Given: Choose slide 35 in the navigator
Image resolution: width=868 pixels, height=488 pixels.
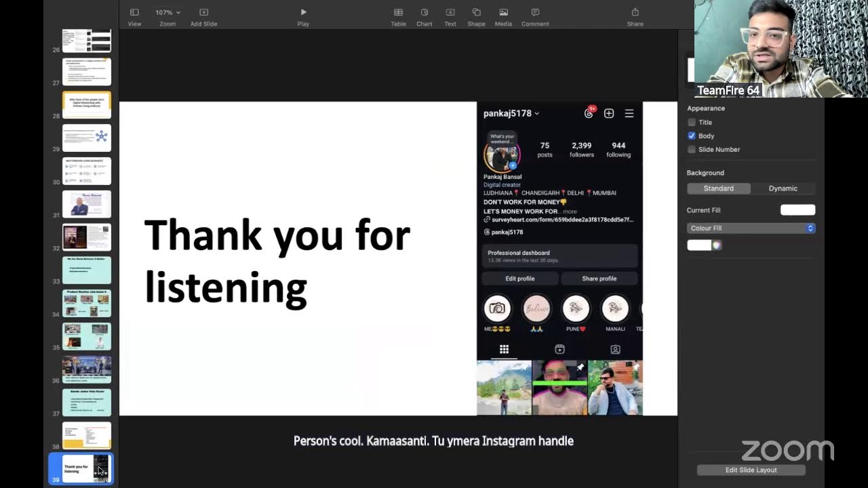Looking at the screenshot, I should (87, 336).
